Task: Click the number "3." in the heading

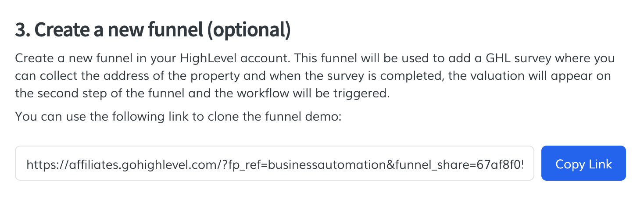Action: [22, 30]
